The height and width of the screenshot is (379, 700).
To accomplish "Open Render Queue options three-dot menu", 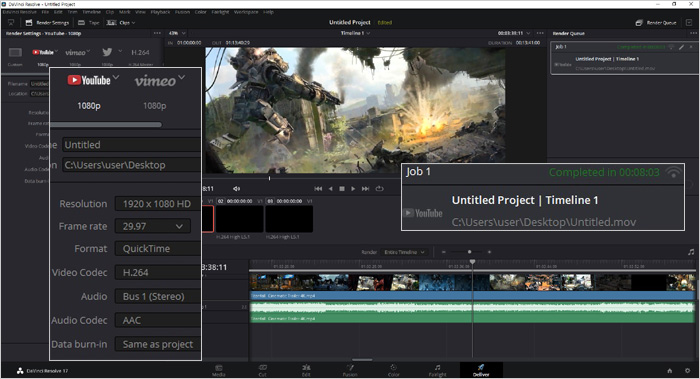I will tap(693, 33).
